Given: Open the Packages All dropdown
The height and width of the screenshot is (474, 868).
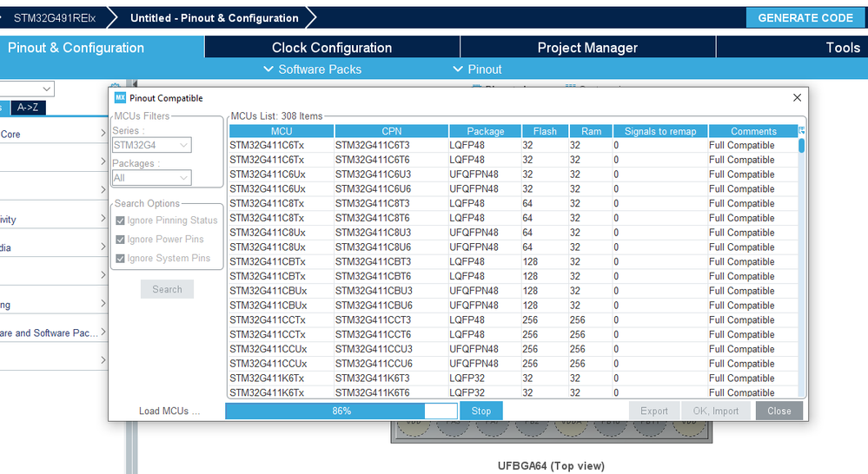Looking at the screenshot, I should tap(152, 178).
